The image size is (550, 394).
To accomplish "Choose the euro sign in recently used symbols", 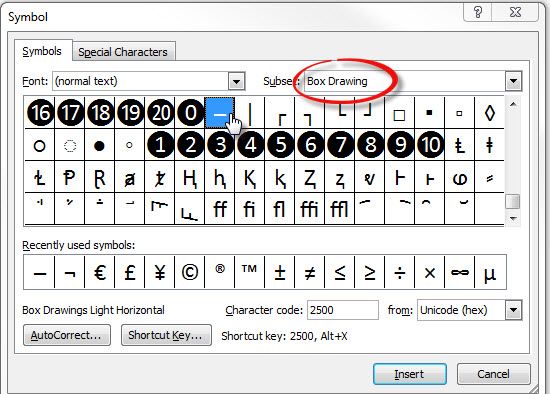I will [x=100, y=272].
